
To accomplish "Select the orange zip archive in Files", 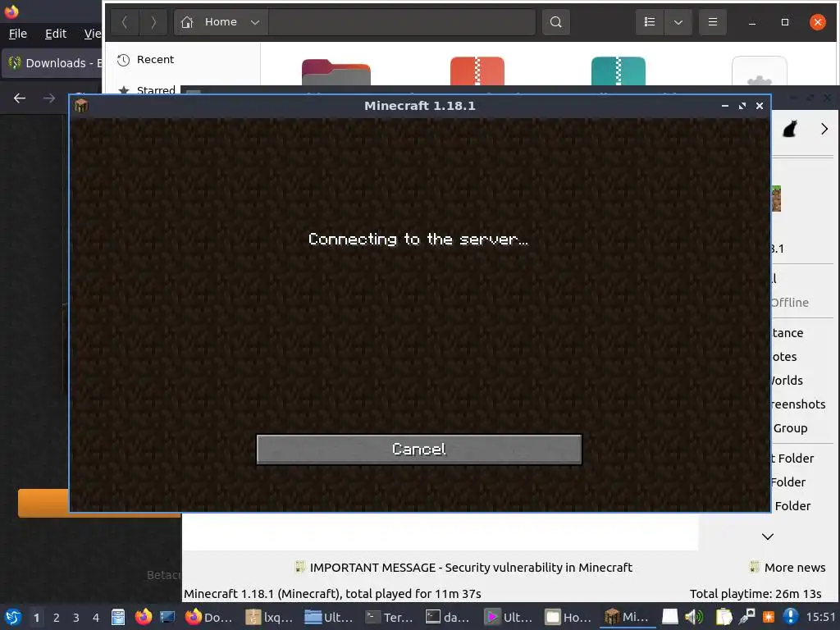I will (x=477, y=71).
